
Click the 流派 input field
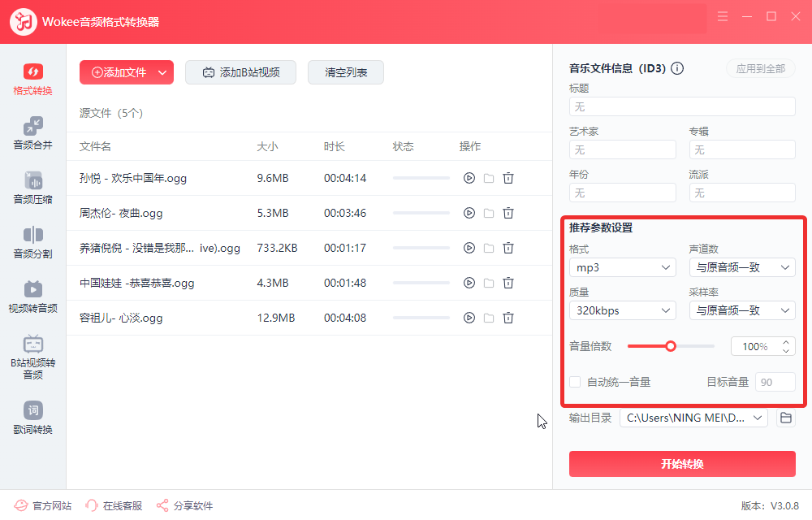pyautogui.click(x=742, y=193)
